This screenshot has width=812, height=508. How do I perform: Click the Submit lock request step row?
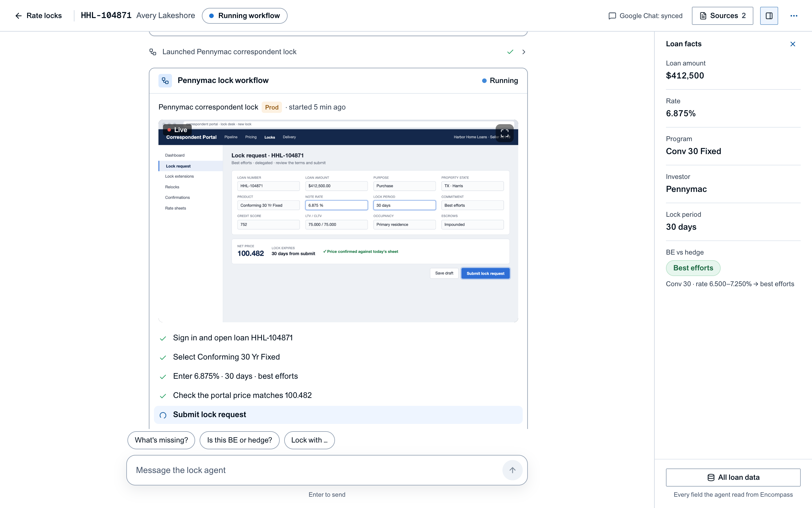tap(338, 415)
